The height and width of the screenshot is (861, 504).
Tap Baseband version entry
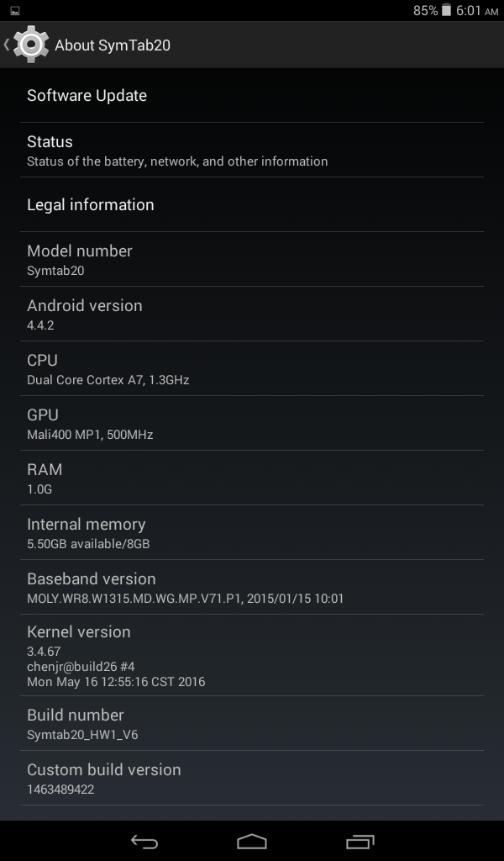pyautogui.click(x=252, y=587)
